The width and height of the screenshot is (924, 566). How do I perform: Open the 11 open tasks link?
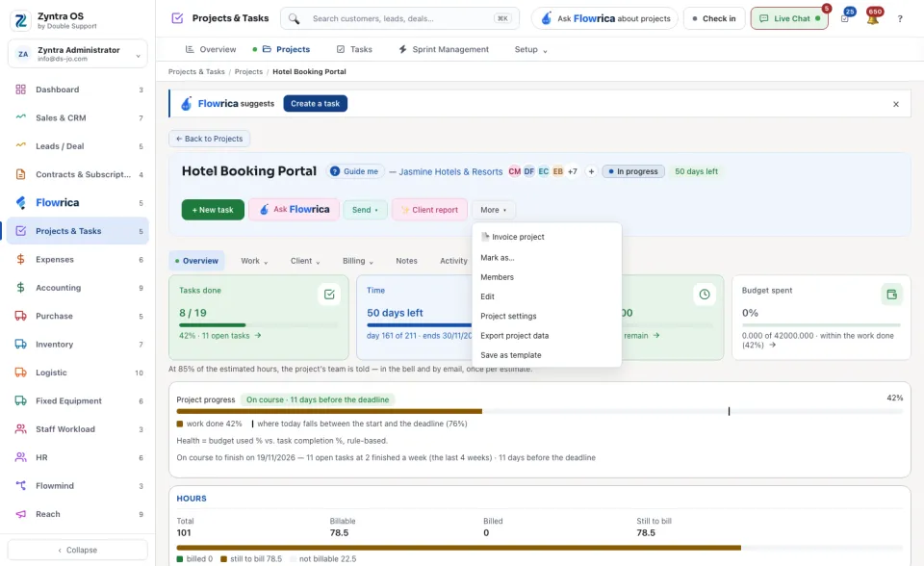(220, 336)
